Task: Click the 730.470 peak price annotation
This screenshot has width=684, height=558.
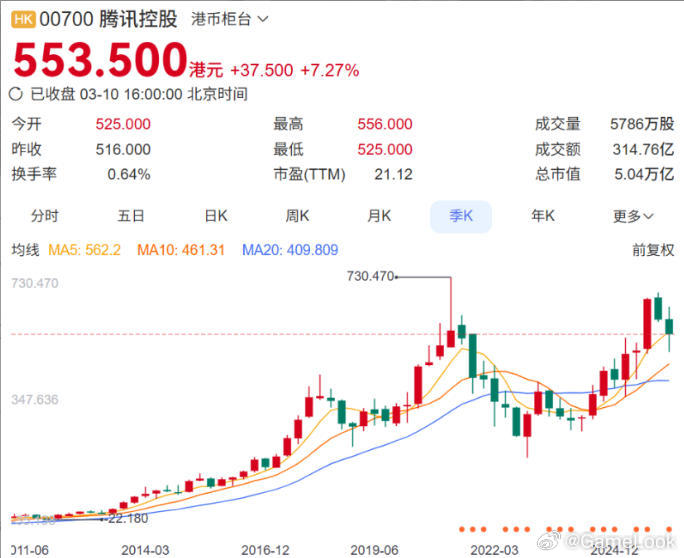Action: tap(370, 276)
